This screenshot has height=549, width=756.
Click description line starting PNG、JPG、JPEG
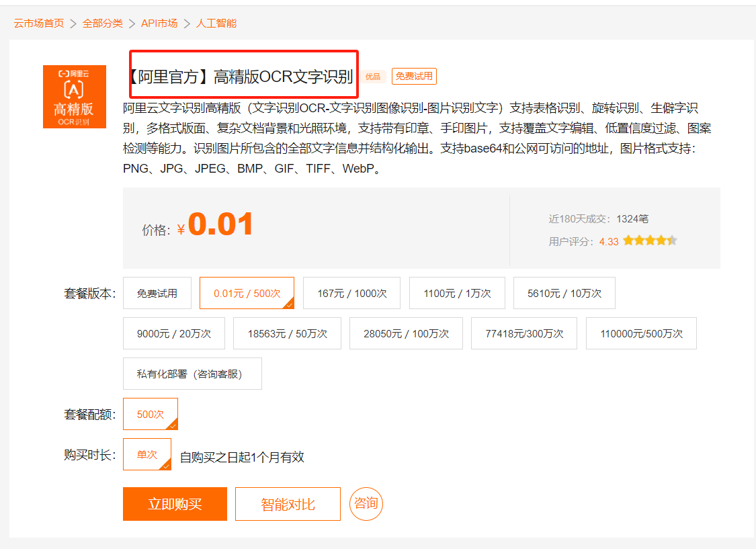[252, 169]
